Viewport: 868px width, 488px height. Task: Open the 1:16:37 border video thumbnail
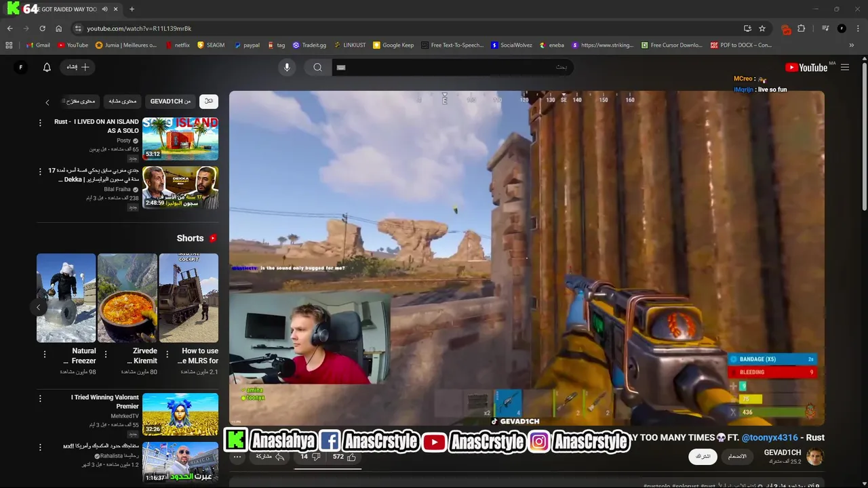point(180,462)
